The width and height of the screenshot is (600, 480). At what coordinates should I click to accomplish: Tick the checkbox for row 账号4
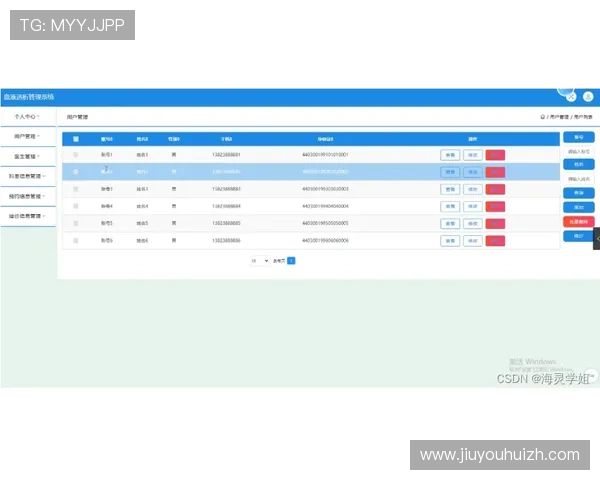click(x=76, y=206)
